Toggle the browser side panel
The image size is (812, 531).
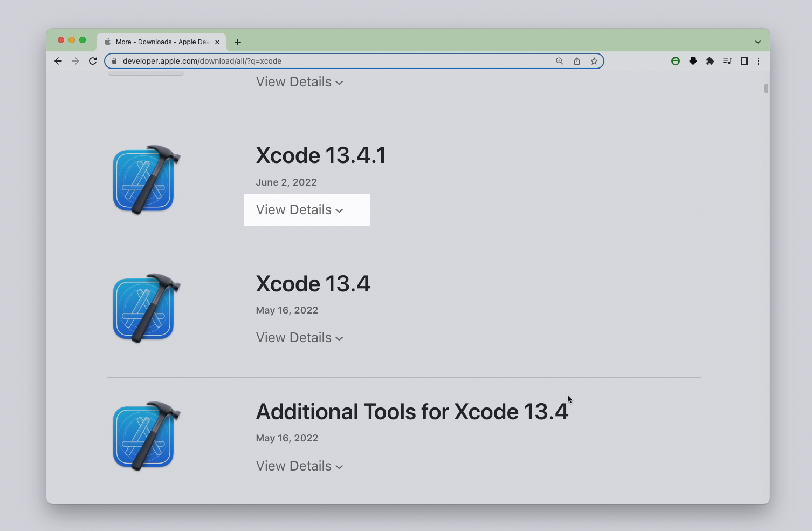pos(745,61)
